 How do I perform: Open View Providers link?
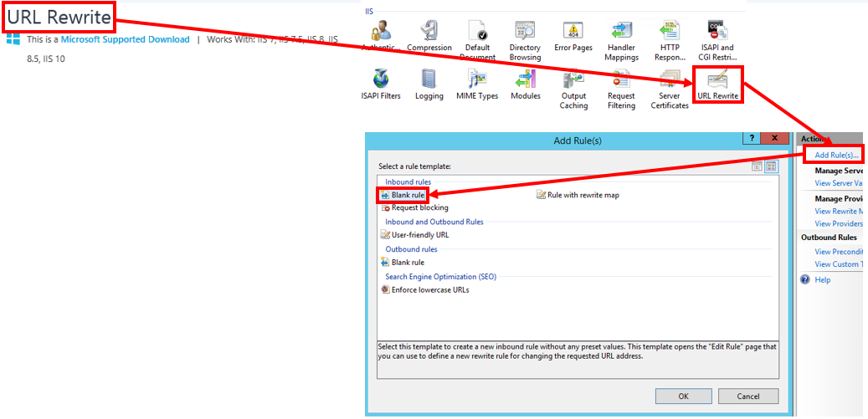[x=839, y=223]
